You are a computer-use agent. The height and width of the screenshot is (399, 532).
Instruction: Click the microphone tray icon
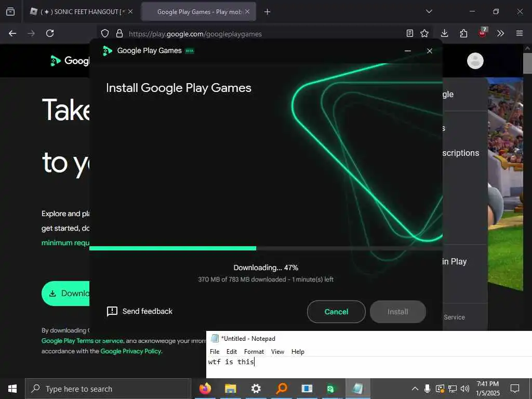(427, 389)
